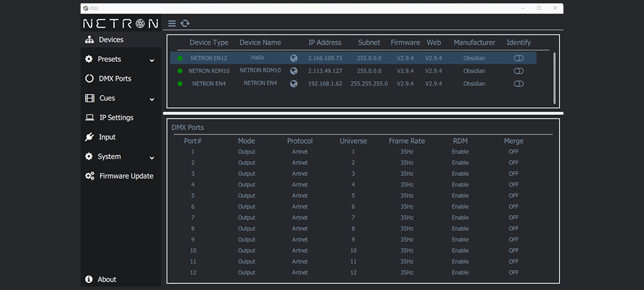Click RDM Enable for port 9
644x290 pixels.
point(460,240)
